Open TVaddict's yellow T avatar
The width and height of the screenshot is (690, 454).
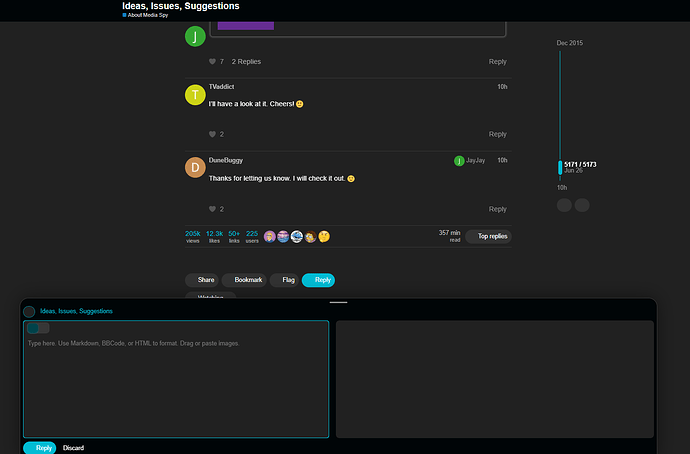pyautogui.click(x=195, y=95)
